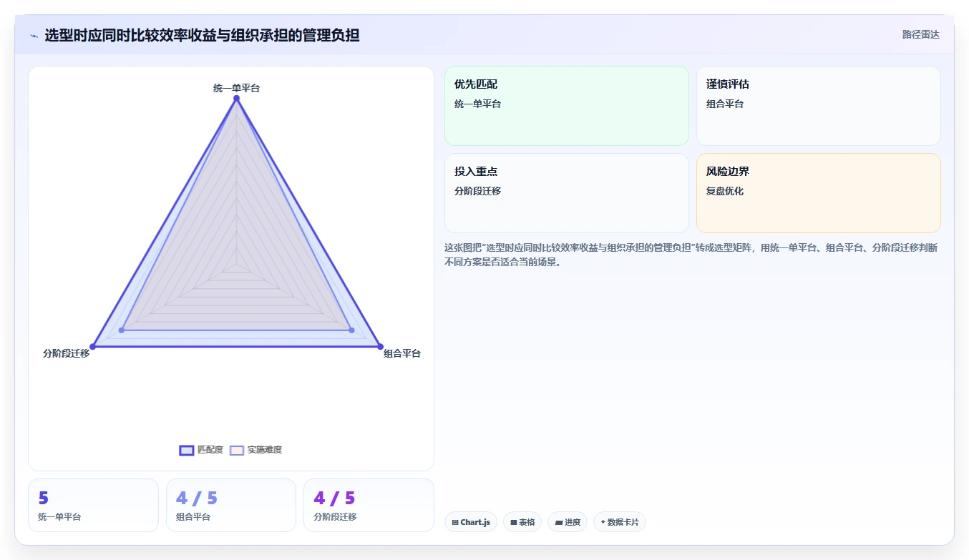Click the 路径雷达 label in the header
This screenshot has width=969, height=560.
tap(920, 34)
